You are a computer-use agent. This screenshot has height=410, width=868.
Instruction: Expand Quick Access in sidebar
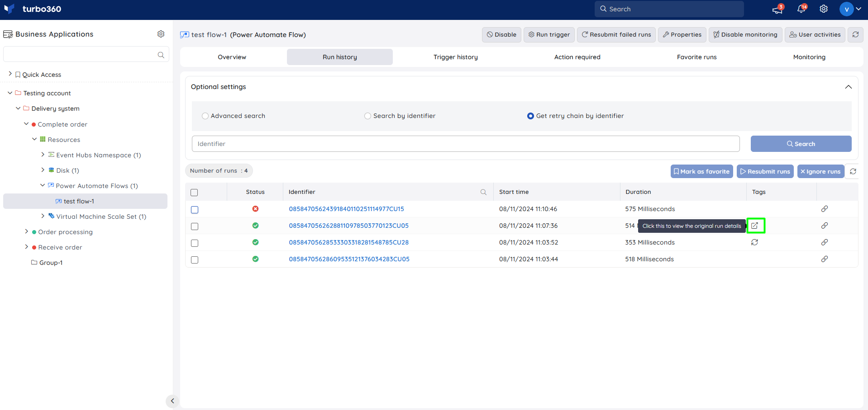(10, 74)
